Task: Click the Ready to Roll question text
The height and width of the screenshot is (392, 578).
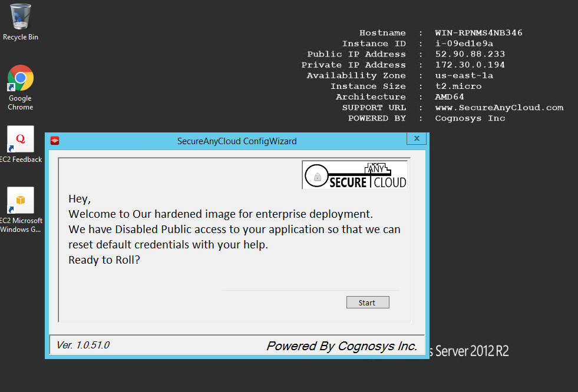Action: coord(104,260)
